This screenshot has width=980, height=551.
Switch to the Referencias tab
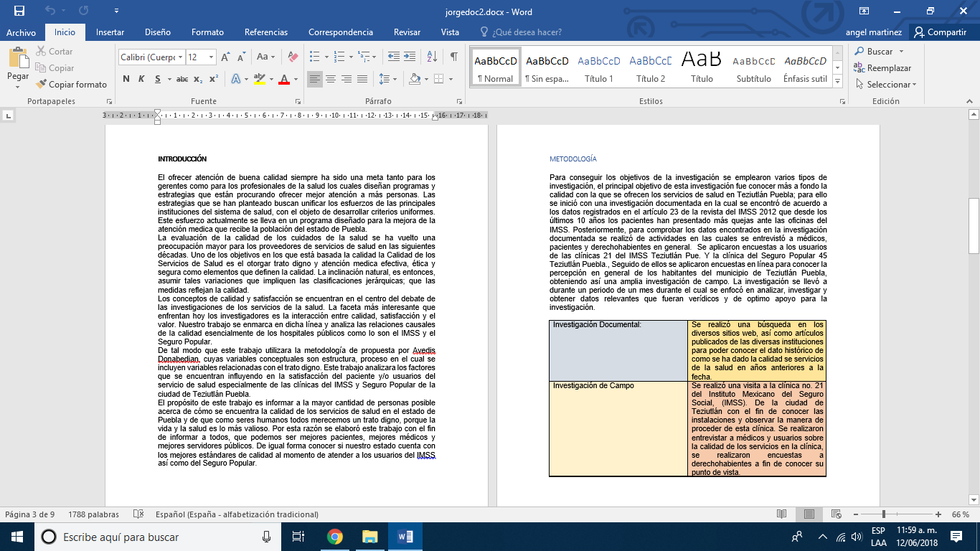(x=266, y=32)
